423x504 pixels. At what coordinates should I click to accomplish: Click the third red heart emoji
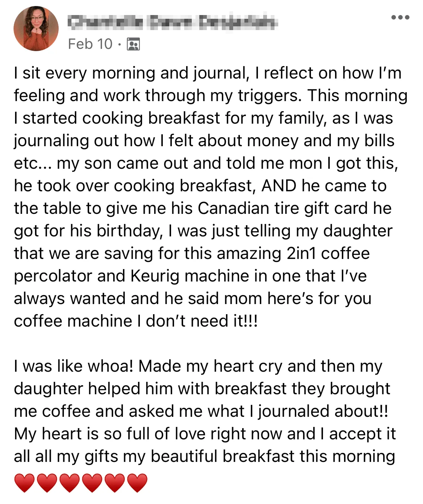[x=70, y=483]
